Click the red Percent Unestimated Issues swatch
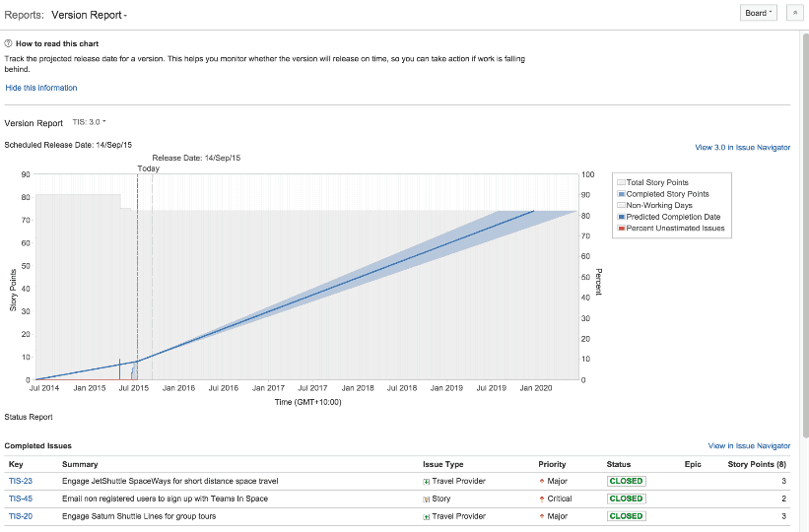The width and height of the screenshot is (809, 532). (621, 229)
